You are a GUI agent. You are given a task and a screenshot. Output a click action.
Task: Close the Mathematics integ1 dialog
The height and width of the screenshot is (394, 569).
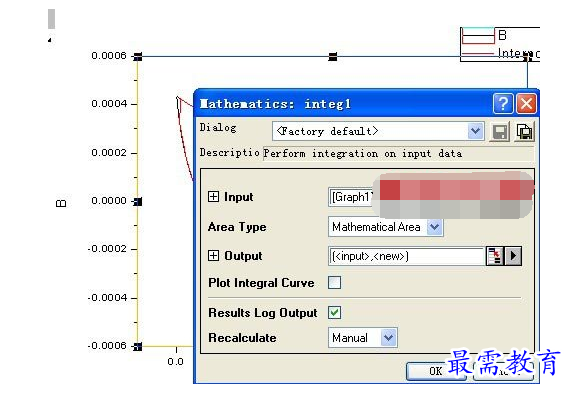[x=526, y=104]
